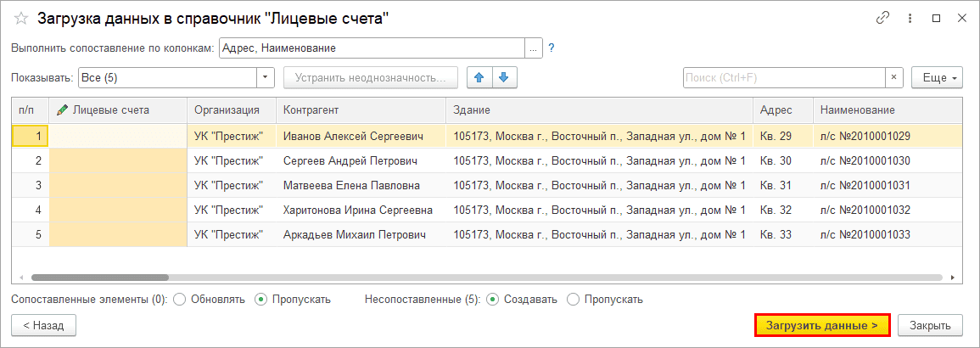Viewport: 980px width, 348px height.
Task: Clear the search field with x icon
Action: tap(893, 78)
